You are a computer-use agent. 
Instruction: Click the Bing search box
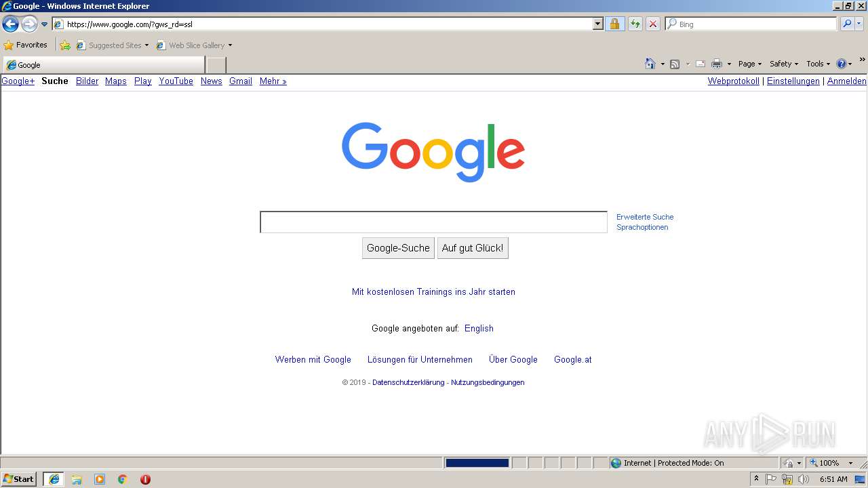pyautogui.click(x=751, y=24)
